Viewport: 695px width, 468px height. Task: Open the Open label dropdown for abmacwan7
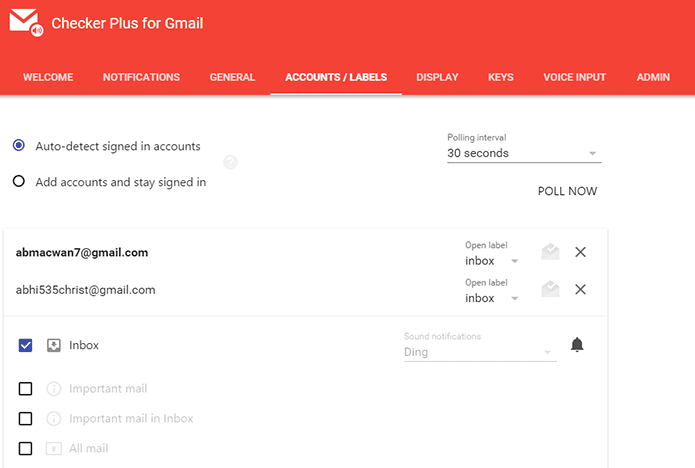(492, 261)
